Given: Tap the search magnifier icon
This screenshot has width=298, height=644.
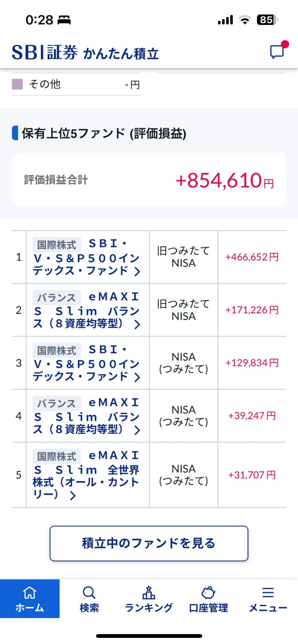Looking at the screenshot, I should click(89, 593).
